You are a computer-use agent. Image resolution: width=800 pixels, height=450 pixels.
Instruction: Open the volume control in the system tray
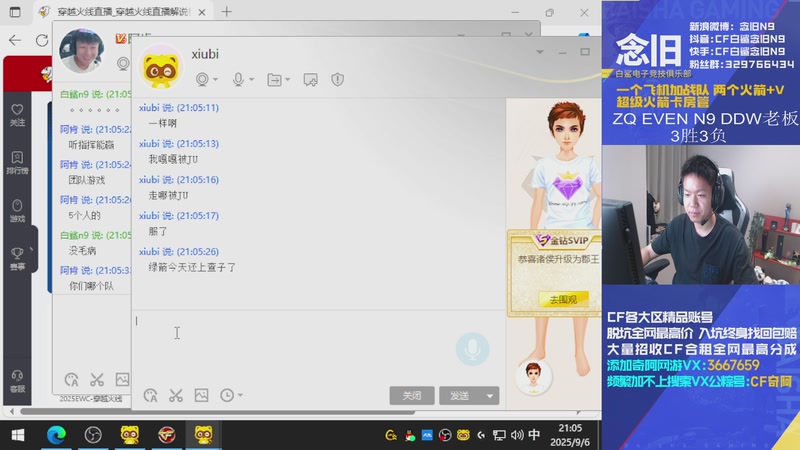[517, 435]
